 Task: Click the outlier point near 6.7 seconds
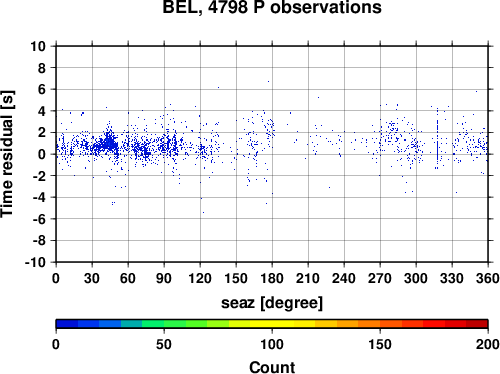click(x=268, y=81)
